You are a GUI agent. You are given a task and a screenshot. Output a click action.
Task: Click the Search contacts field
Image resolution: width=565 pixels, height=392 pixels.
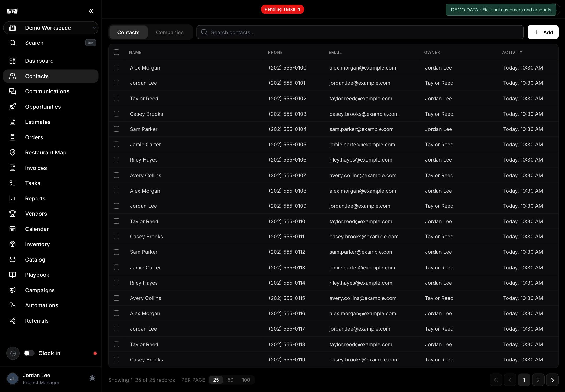[x=360, y=32]
